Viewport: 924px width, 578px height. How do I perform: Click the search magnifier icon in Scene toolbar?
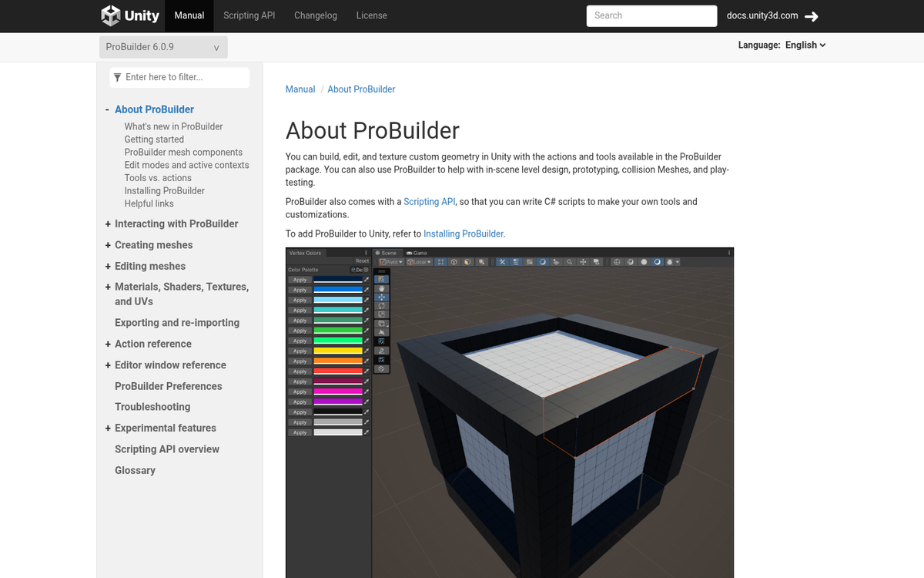pyautogui.click(x=570, y=262)
